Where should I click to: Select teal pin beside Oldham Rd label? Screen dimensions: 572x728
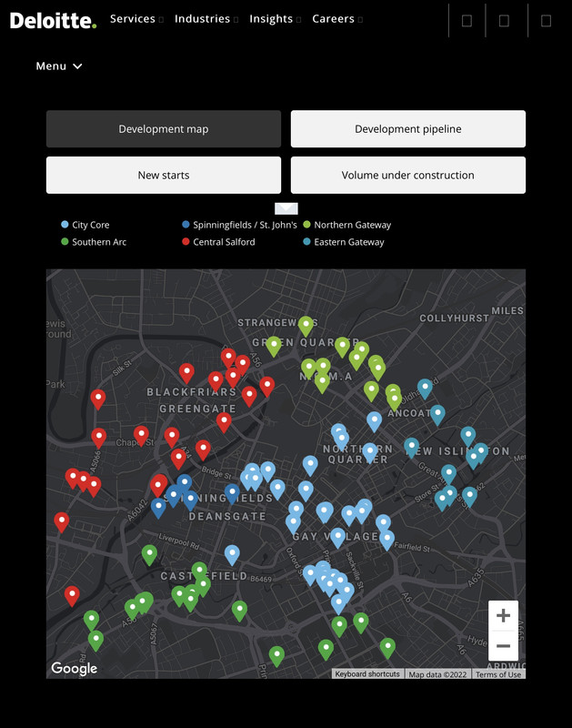tap(425, 389)
